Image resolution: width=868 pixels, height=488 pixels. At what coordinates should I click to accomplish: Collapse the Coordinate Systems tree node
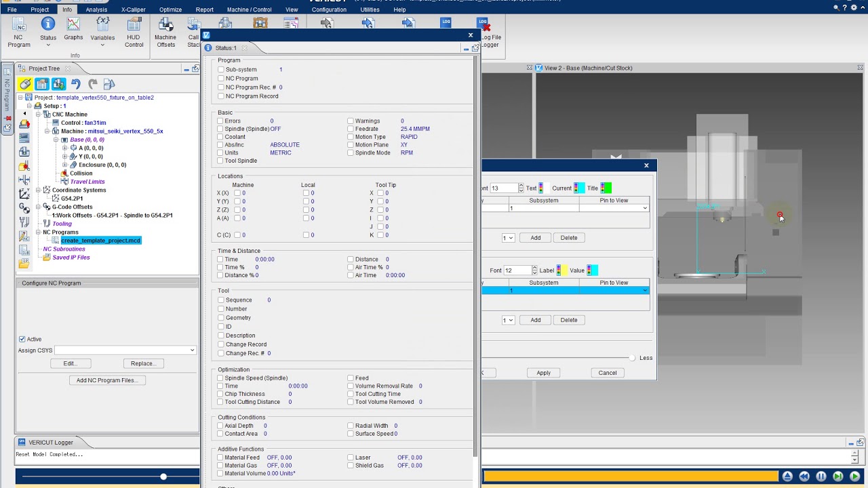pyautogui.click(x=39, y=190)
